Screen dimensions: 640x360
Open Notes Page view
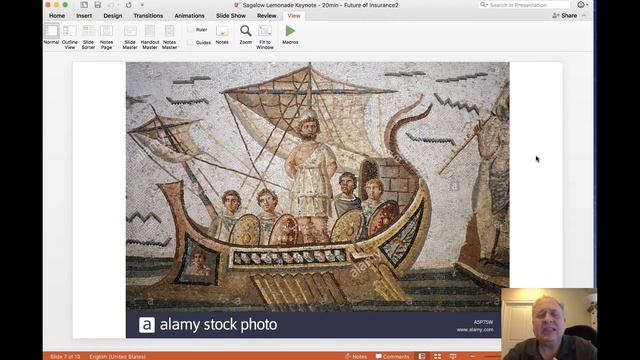tap(107, 37)
